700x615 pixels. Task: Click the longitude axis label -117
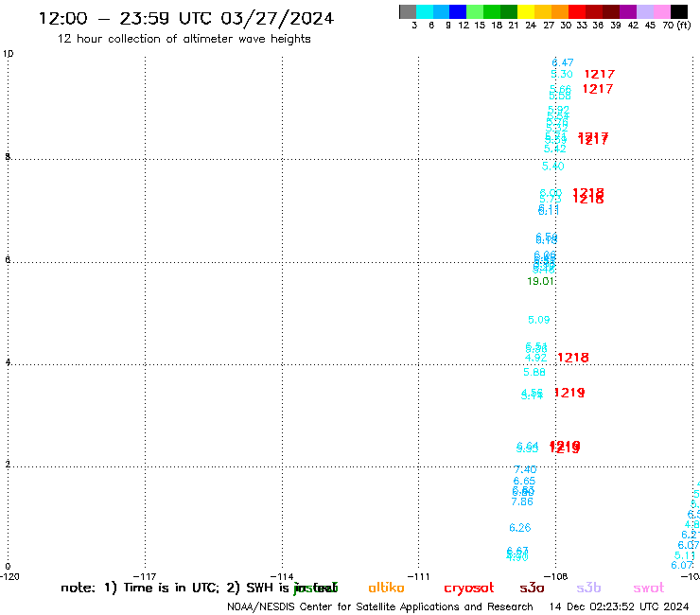(x=145, y=576)
